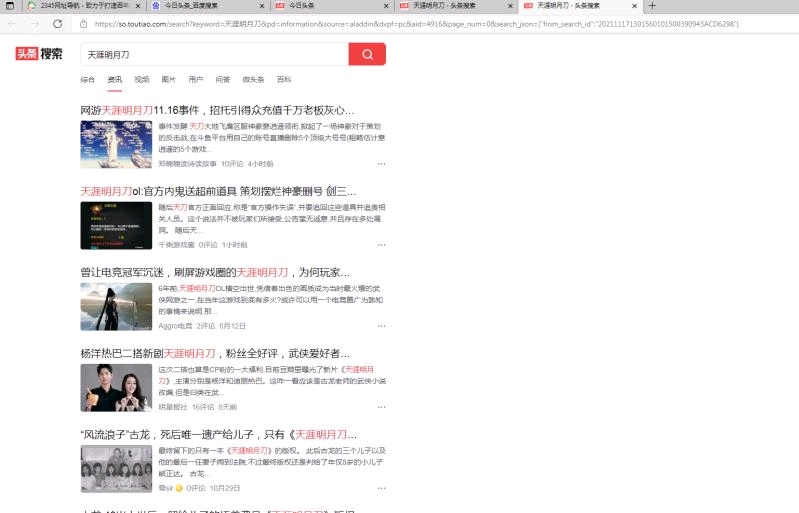Screen dimensions: 799x513
Task: Click the 1小时前 timestamp
Action: coord(234,245)
